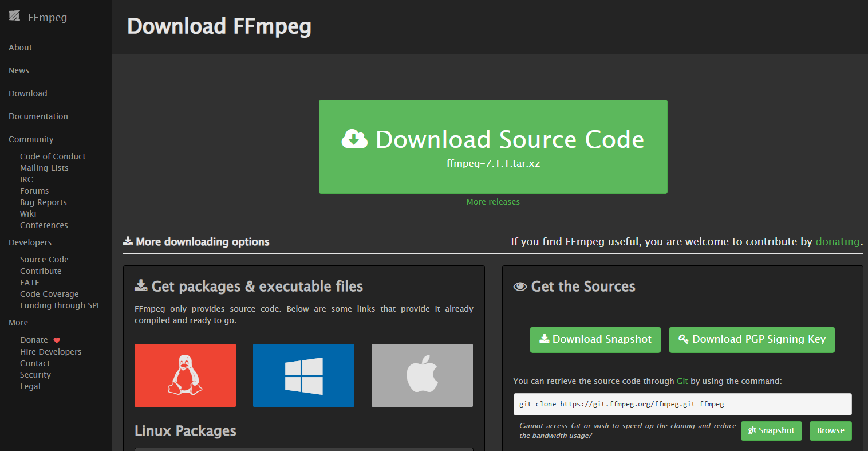
Task: Follow the donating link
Action: (838, 242)
